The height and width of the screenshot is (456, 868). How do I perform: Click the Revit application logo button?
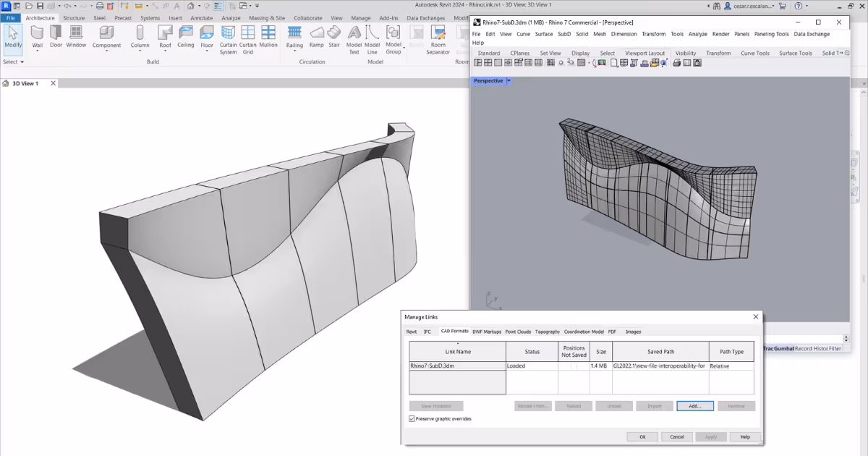pos(7,6)
